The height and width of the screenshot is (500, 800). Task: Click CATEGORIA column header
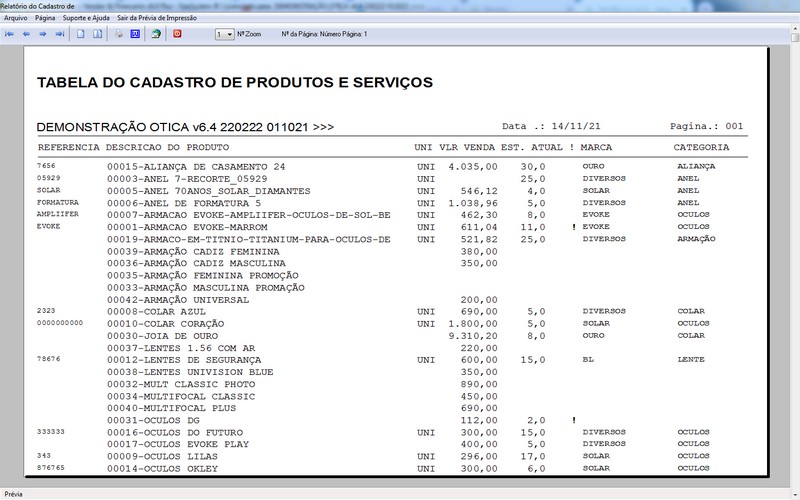tap(701, 147)
